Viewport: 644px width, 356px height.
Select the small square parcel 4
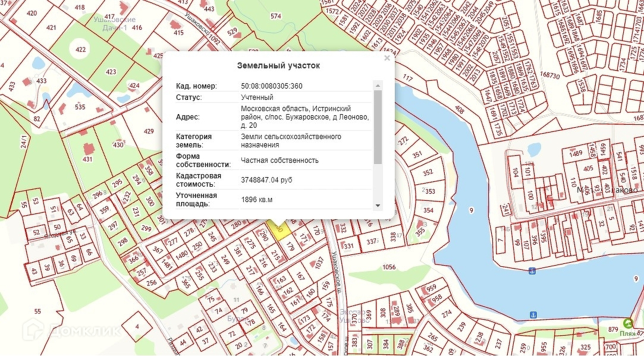(x=137, y=326)
